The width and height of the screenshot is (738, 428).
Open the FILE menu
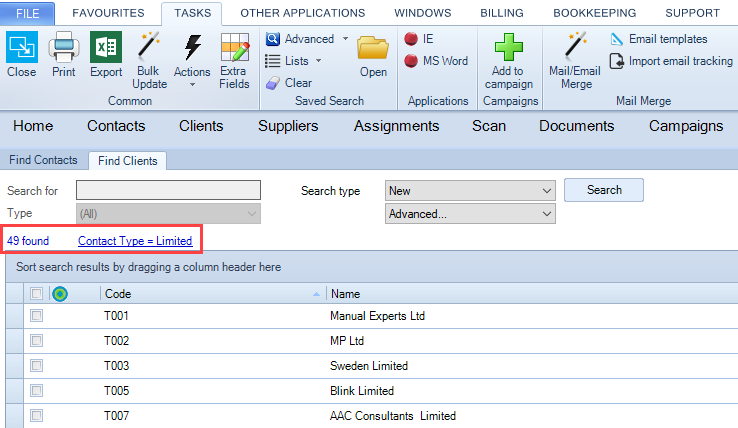tap(27, 13)
